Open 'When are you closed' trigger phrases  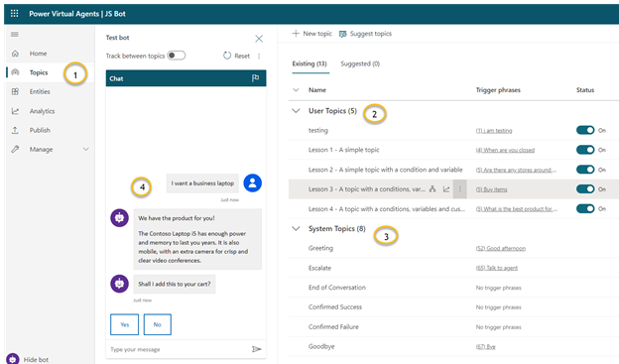(x=505, y=150)
